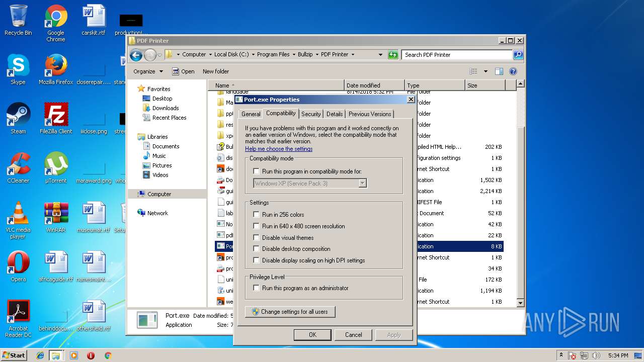
Task: Open WinRAR desktop shortcut
Action: coord(56,217)
